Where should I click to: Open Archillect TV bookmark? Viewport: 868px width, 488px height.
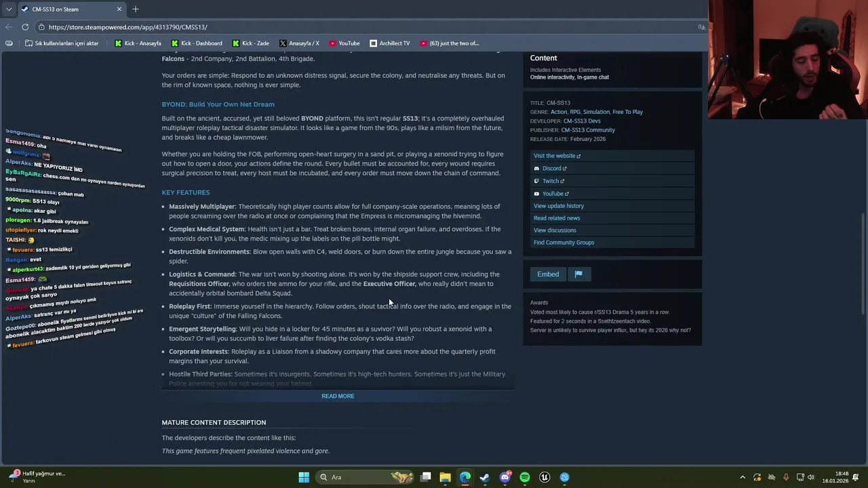point(389,43)
